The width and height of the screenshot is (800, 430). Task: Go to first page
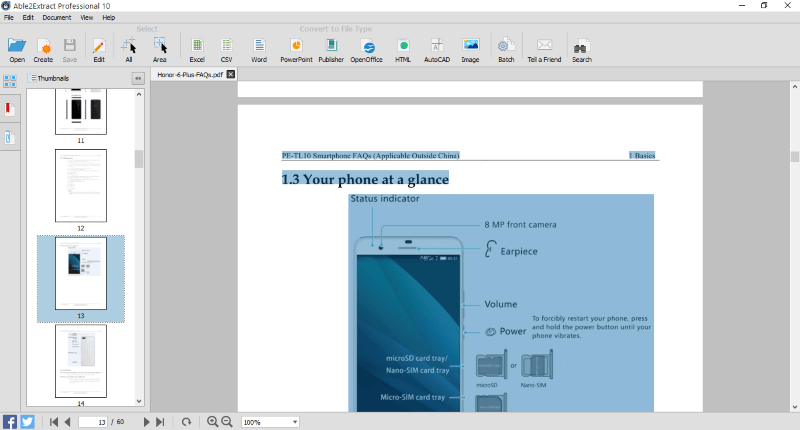coord(54,422)
